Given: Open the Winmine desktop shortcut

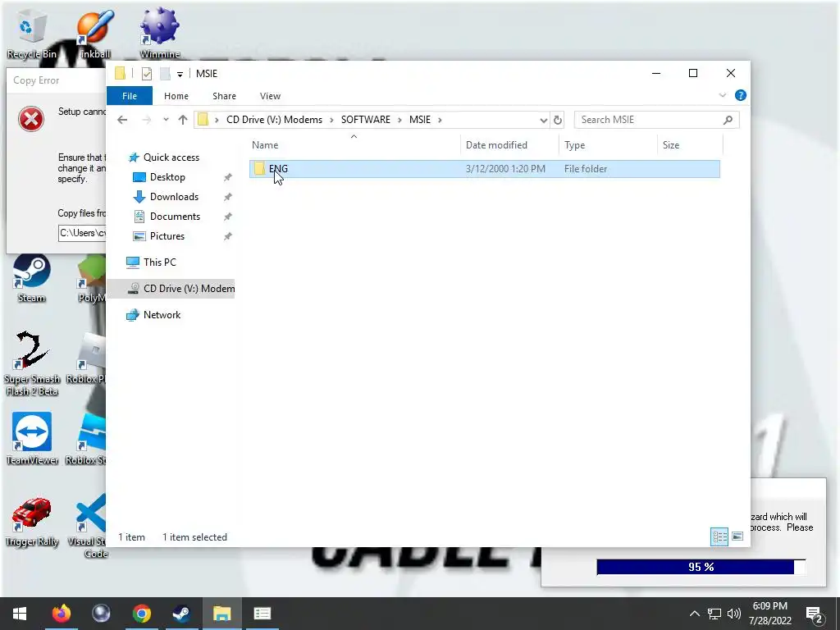Looking at the screenshot, I should click(160, 34).
